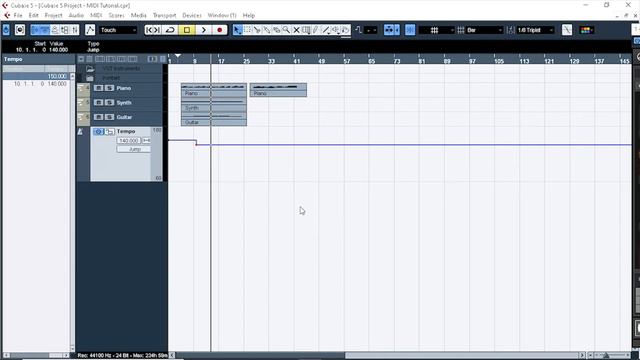640x360 pixels.
Task: Open the MIDI menu
Action: 96,16
